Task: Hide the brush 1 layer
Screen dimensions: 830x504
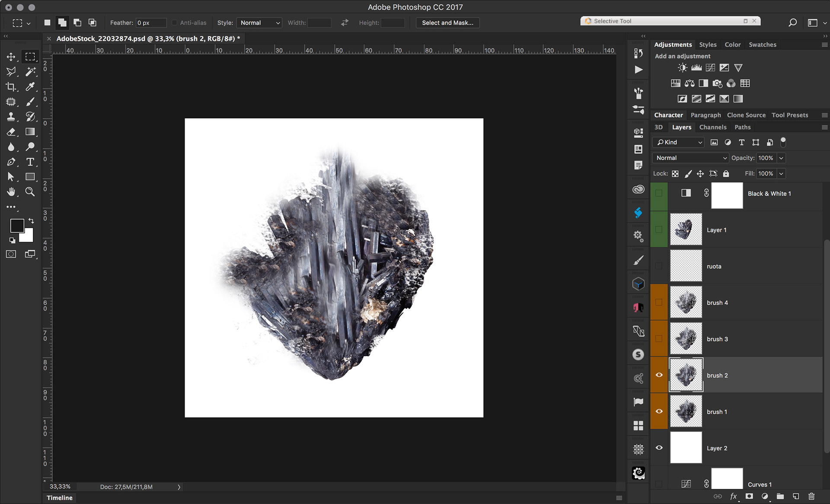Action: coord(659,411)
